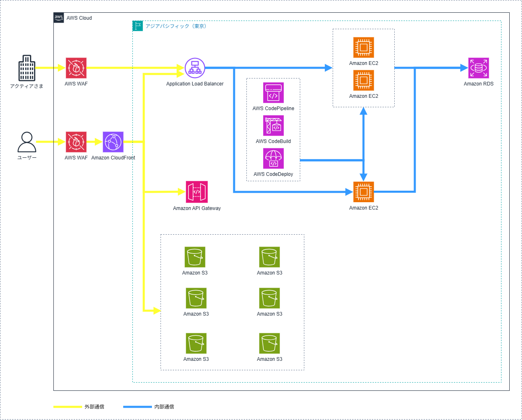The height and width of the screenshot is (420, 522).
Task: Click the 'AWS CodePipeline' label text
Action: coord(273,108)
